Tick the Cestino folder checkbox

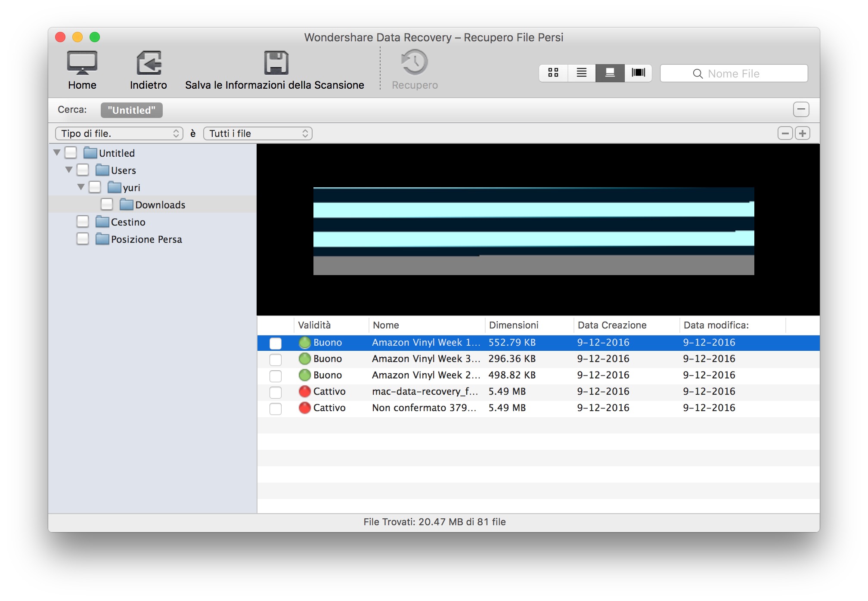(x=83, y=222)
